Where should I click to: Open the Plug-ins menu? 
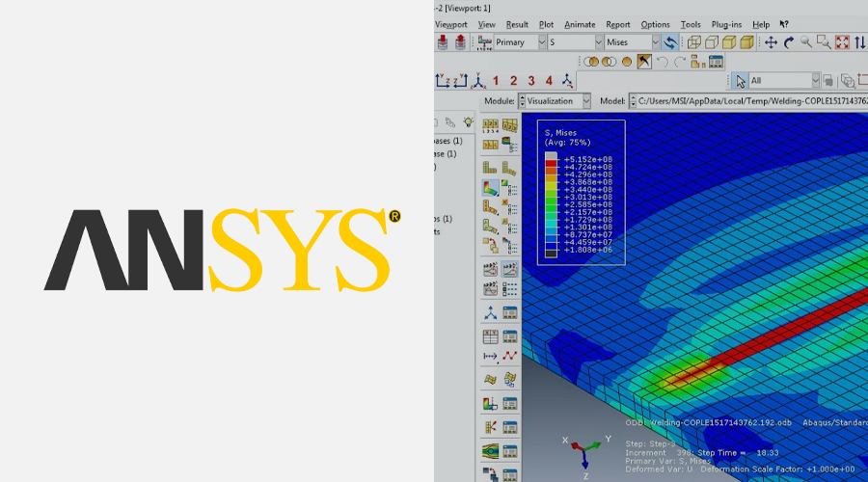click(726, 24)
